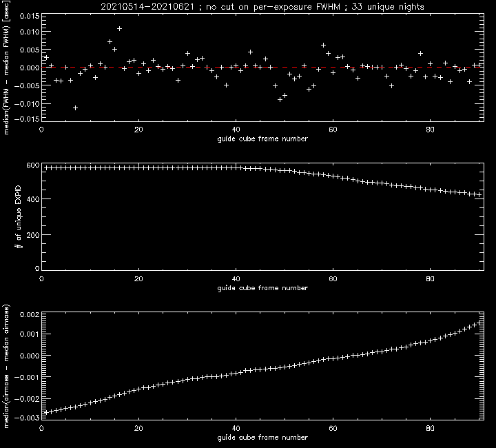Click the plot title '20210514-20210621 ; no cut on per-exposure FWHM'

tap(220, 7)
